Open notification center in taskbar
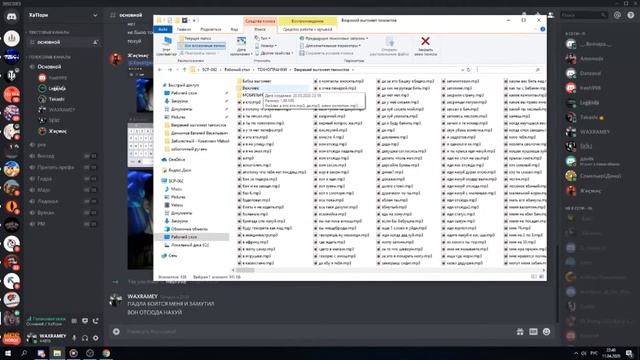 click(630, 353)
